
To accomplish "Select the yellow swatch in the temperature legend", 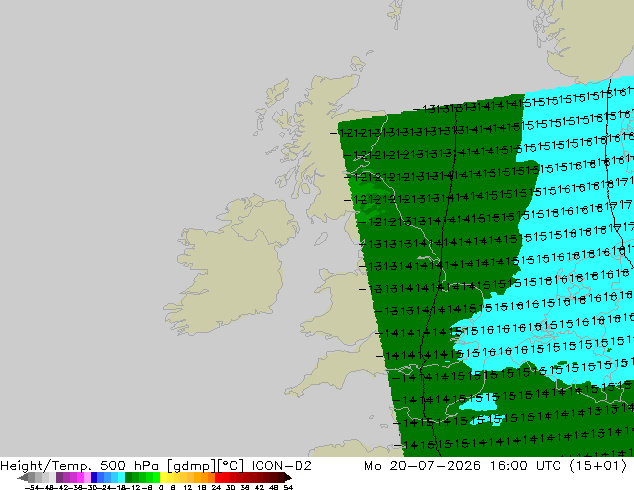I will (x=163, y=477).
